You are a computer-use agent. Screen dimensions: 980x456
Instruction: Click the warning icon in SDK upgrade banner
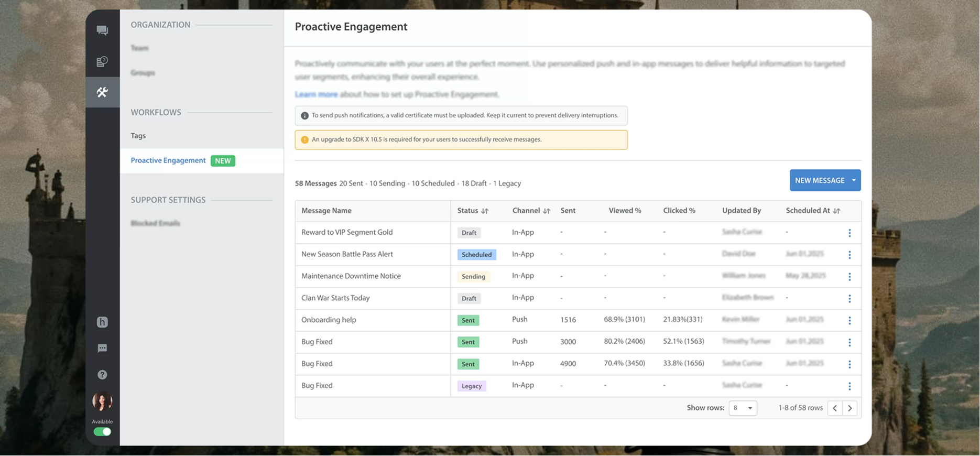[304, 140]
